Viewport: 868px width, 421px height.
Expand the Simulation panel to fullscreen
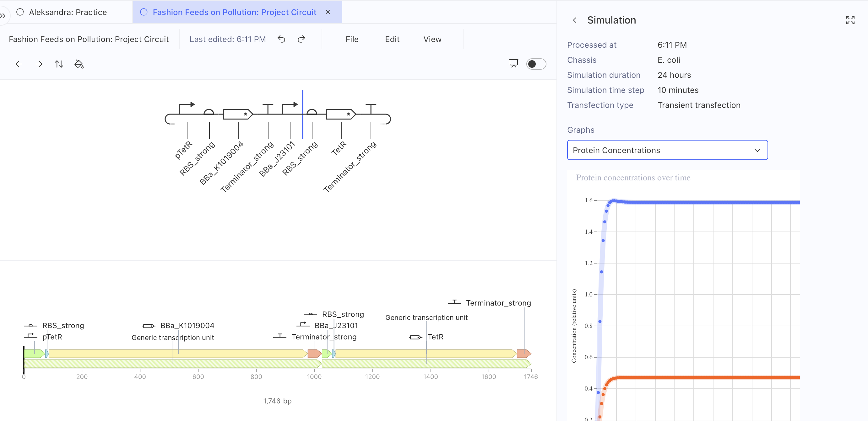[850, 20]
